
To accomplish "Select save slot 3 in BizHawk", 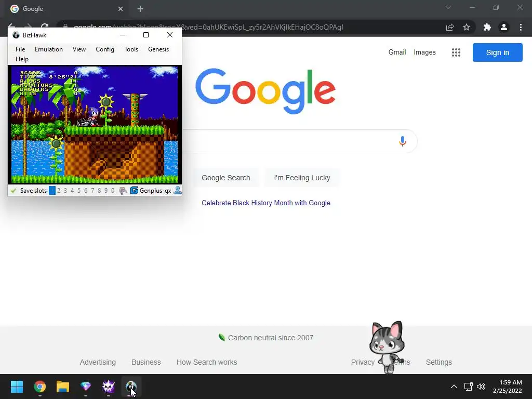I will (x=65, y=191).
